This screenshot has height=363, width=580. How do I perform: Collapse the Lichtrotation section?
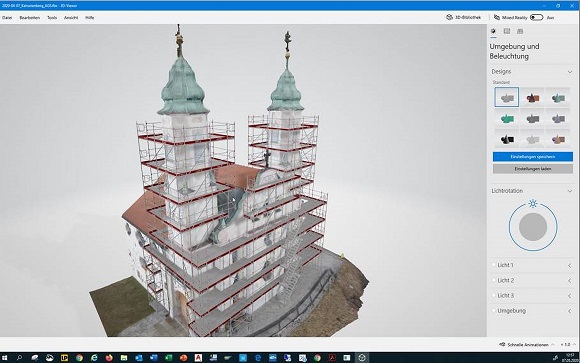pos(570,191)
